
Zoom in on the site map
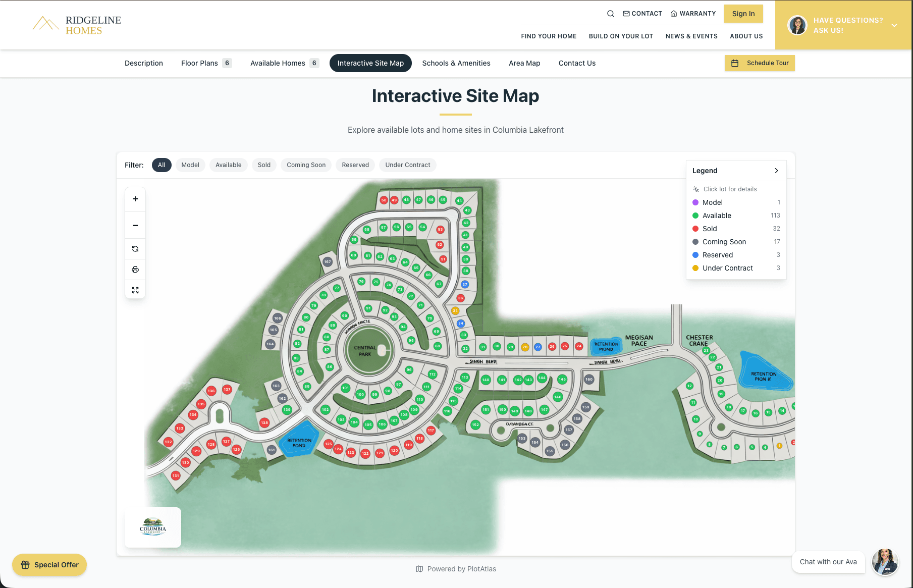tap(135, 198)
